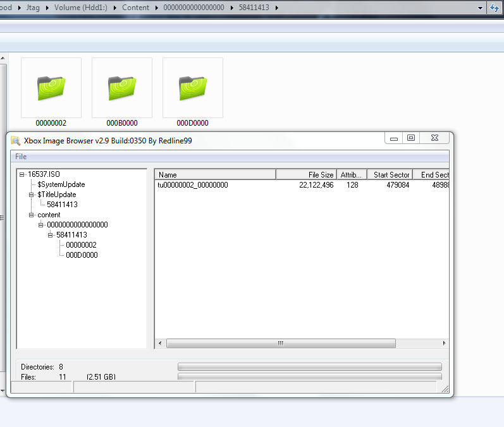Viewport: 504px width, 427px height.
Task: Open the 000B0000 green folder icon
Action: [x=122, y=88]
